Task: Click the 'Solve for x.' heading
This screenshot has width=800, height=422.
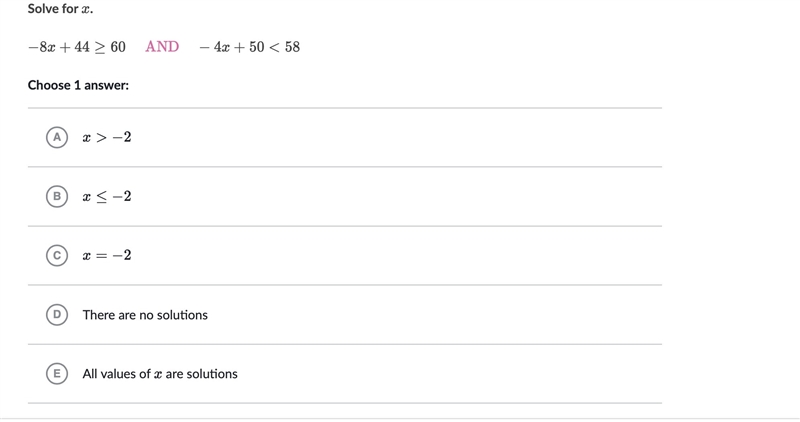Action: (60, 9)
